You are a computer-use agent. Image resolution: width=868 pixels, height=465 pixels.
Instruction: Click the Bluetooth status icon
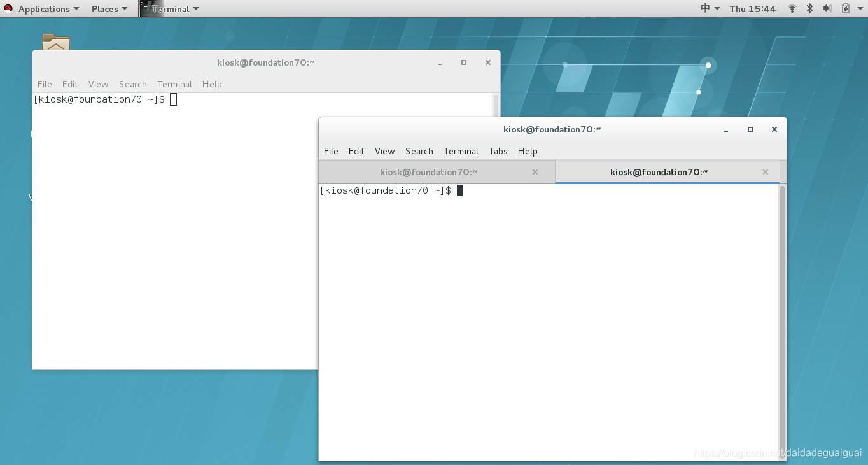point(810,9)
